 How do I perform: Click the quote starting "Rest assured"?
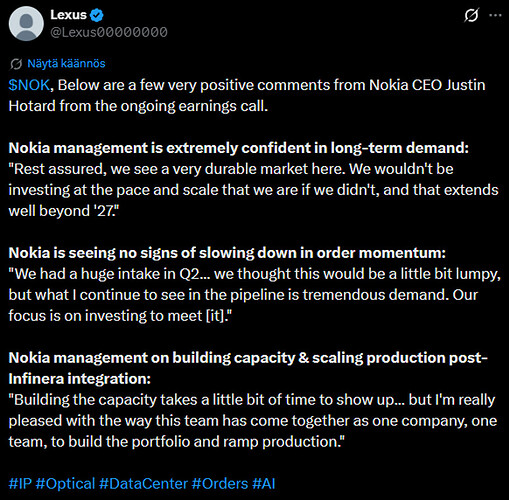coord(253,190)
